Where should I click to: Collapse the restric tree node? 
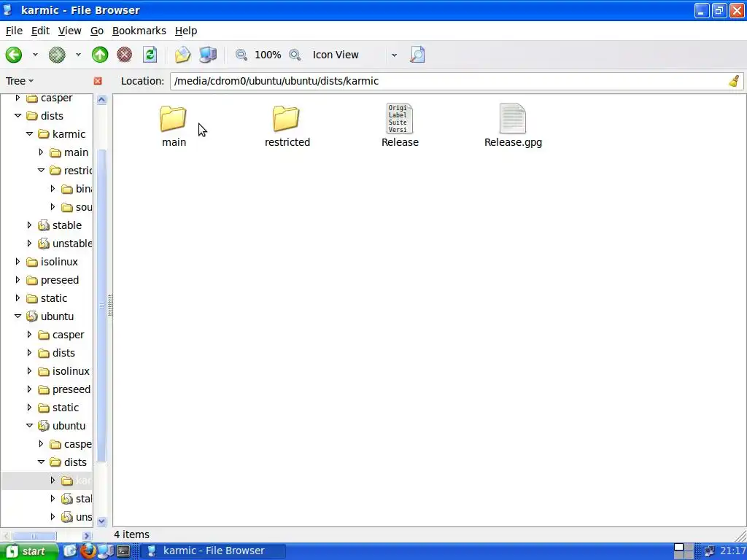pyautogui.click(x=41, y=171)
